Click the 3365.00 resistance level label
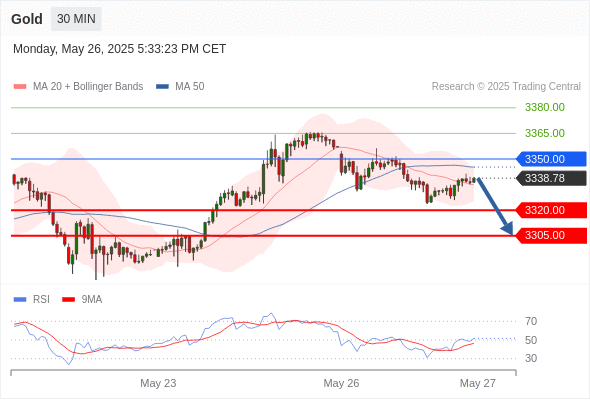 [544, 133]
